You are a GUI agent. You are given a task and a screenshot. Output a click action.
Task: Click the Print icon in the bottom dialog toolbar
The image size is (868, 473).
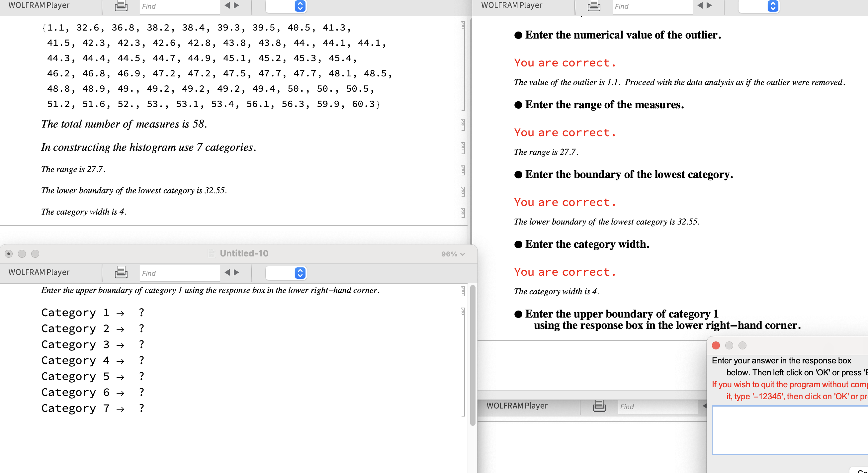(599, 406)
